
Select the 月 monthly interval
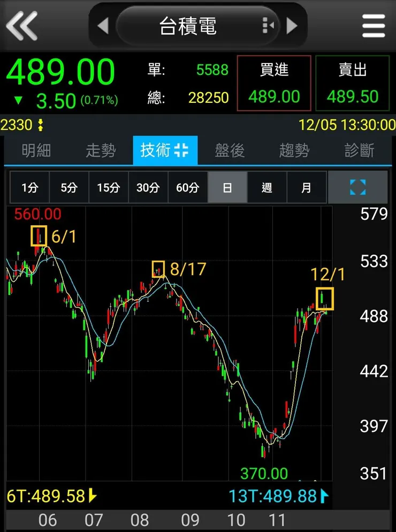pyautogui.click(x=307, y=187)
